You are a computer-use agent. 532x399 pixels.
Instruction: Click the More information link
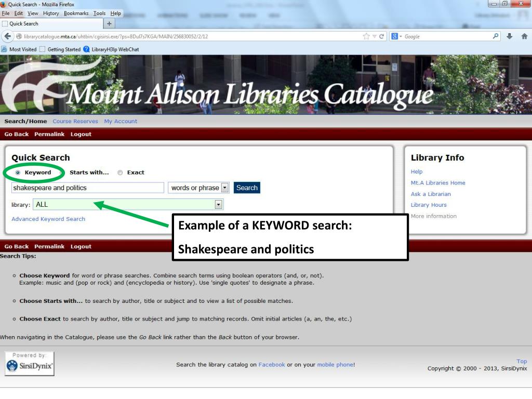(434, 216)
